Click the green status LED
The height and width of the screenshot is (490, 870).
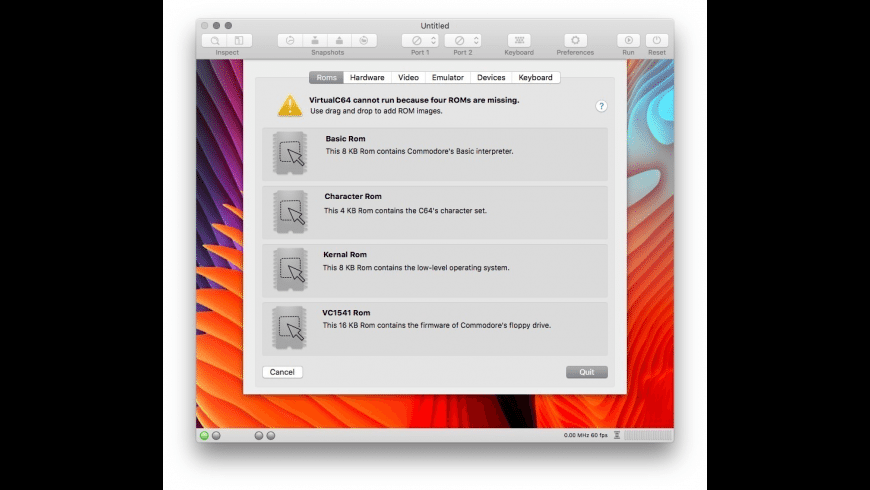point(204,436)
